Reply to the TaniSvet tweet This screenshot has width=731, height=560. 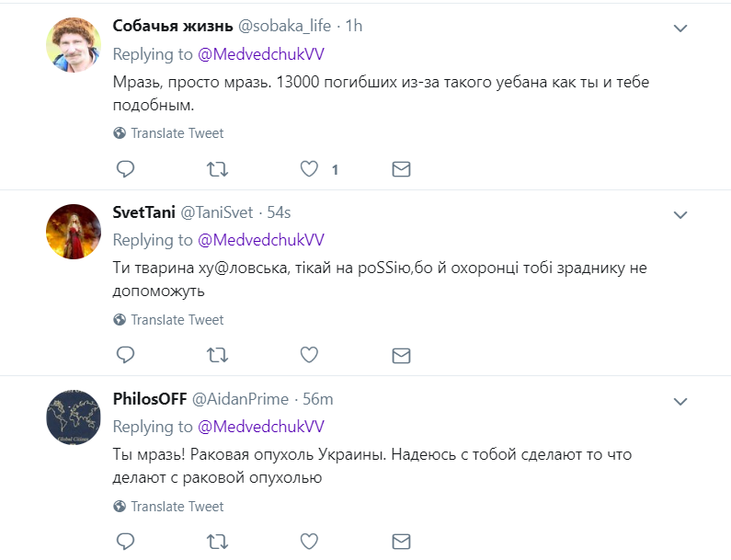pyautogui.click(x=126, y=355)
